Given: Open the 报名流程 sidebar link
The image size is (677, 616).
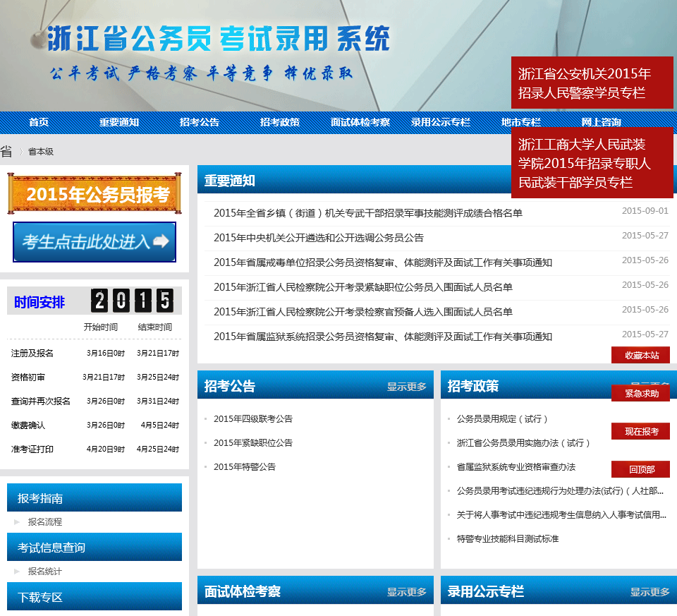Looking at the screenshot, I should (45, 522).
